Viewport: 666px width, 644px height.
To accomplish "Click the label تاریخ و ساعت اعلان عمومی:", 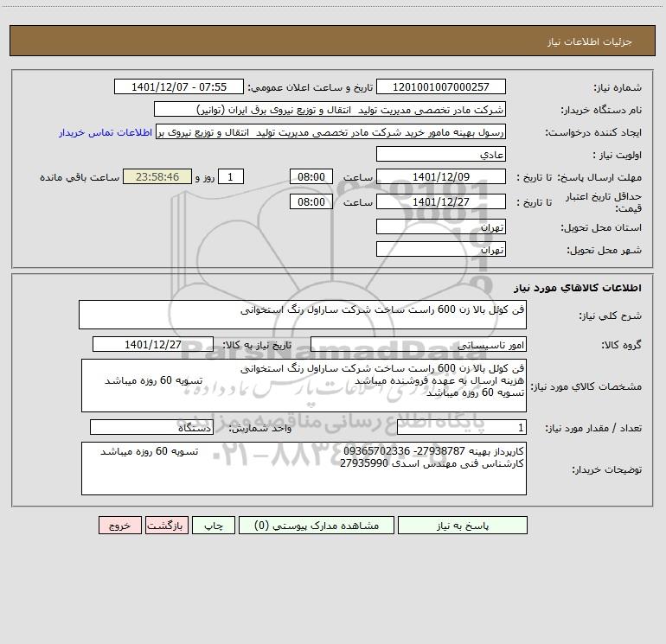I will [311, 87].
